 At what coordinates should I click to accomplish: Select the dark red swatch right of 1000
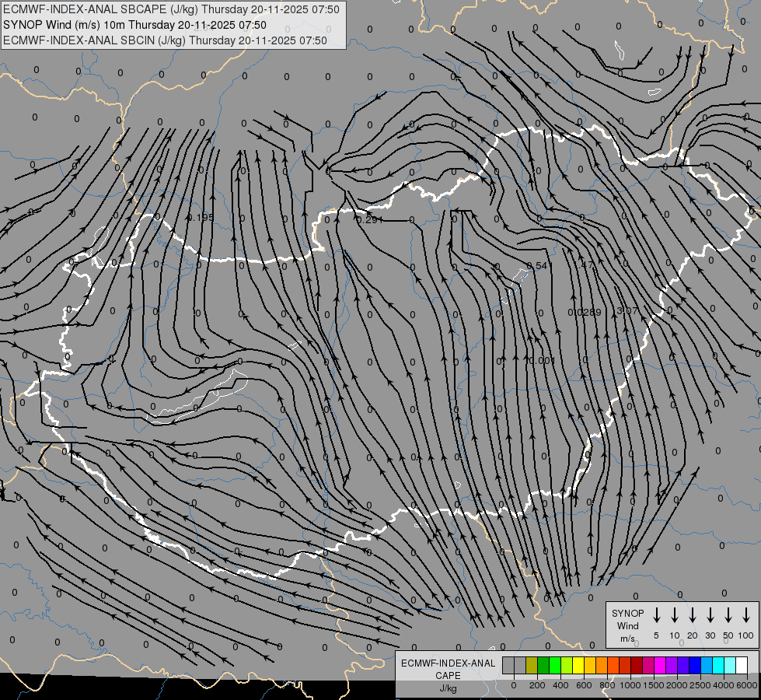[x=637, y=665]
